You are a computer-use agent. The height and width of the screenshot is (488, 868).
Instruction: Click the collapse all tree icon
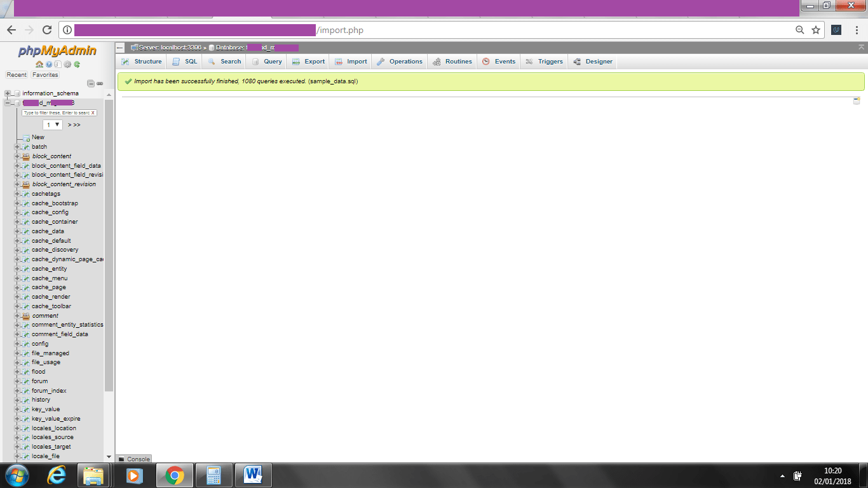pyautogui.click(x=91, y=83)
